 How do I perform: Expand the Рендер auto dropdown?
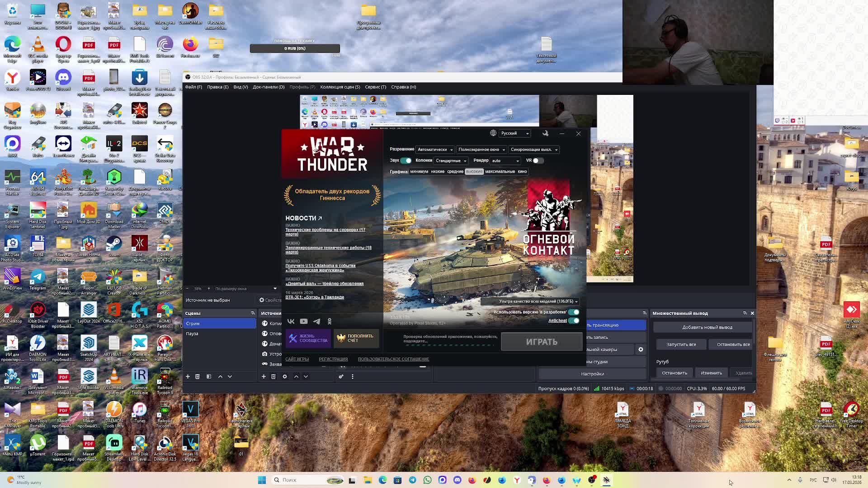(505, 161)
